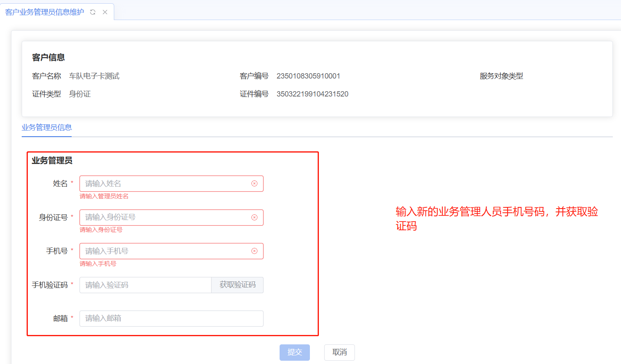Click the clear icon in 身份证号 field
Image resolution: width=621 pixels, height=364 pixels.
pyautogui.click(x=254, y=218)
